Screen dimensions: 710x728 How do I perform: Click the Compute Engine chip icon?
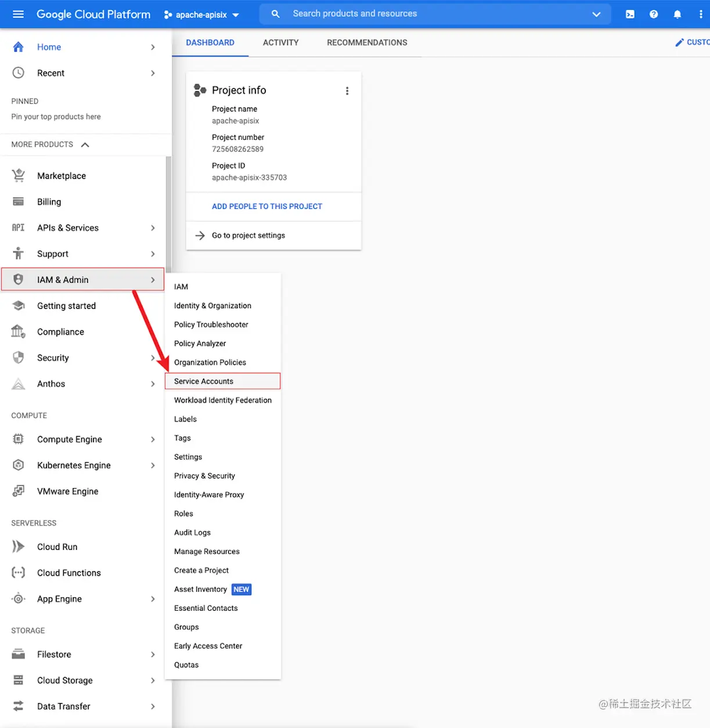19,439
